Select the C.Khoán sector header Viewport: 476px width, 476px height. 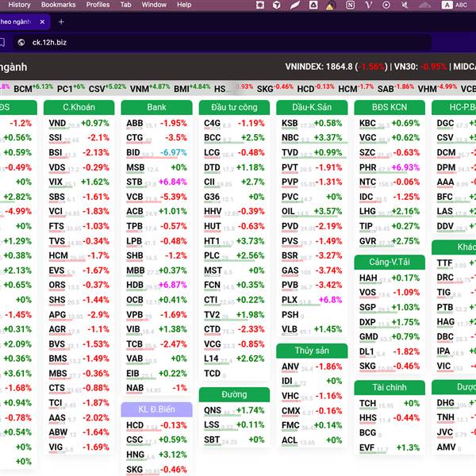pos(79,107)
